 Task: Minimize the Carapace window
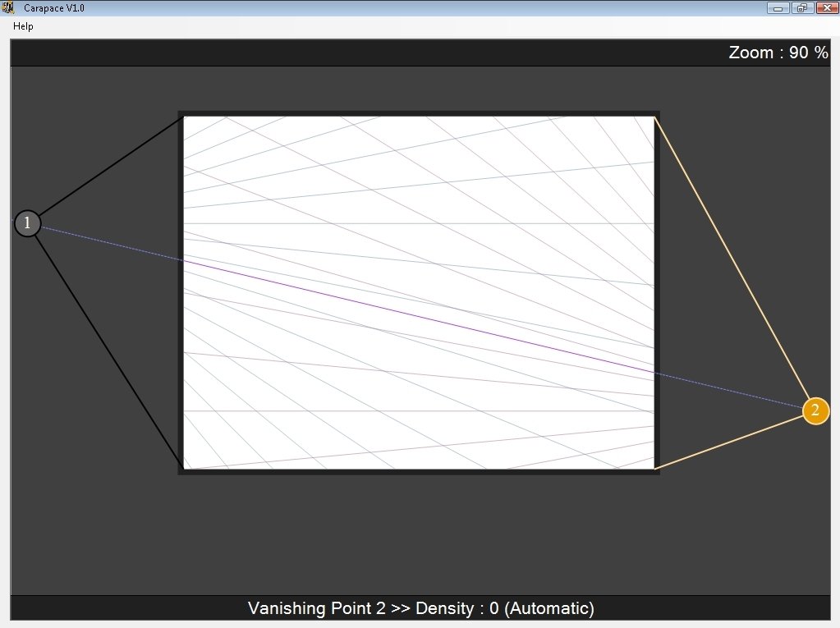[778, 8]
